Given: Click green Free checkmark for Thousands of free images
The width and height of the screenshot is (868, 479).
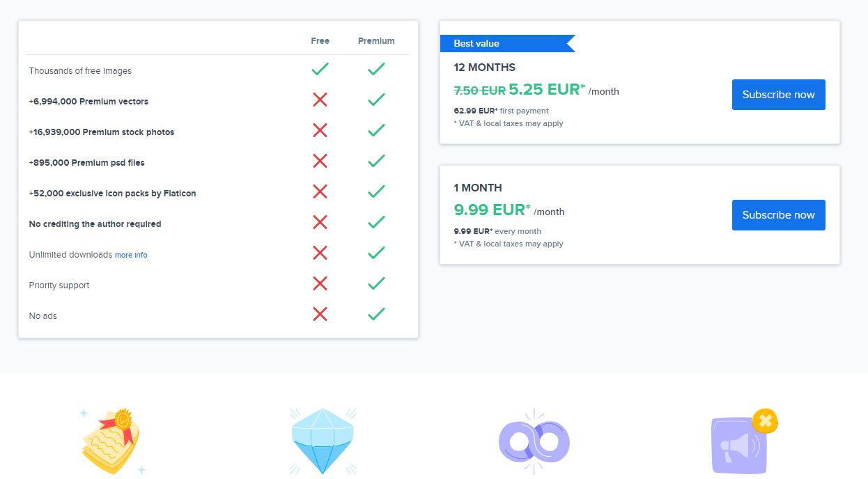Looking at the screenshot, I should click(x=320, y=69).
